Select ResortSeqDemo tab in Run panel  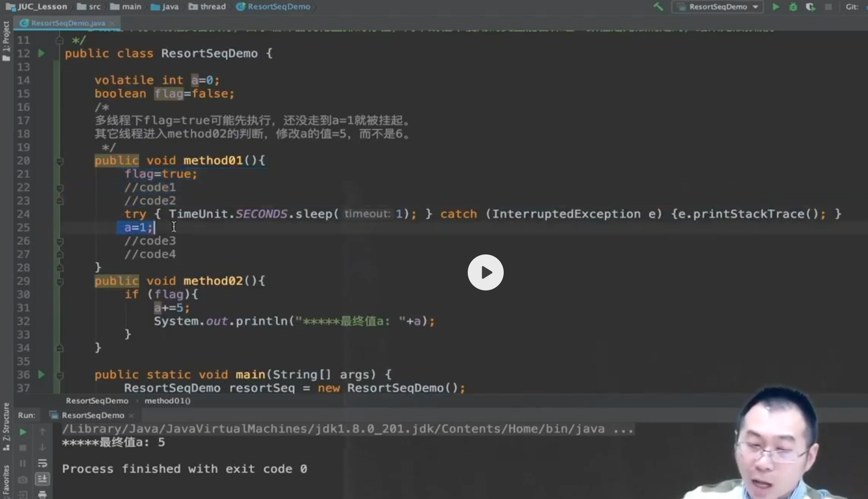point(93,415)
